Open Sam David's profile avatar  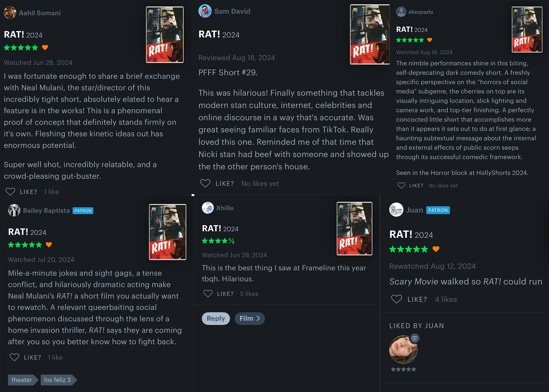205,11
